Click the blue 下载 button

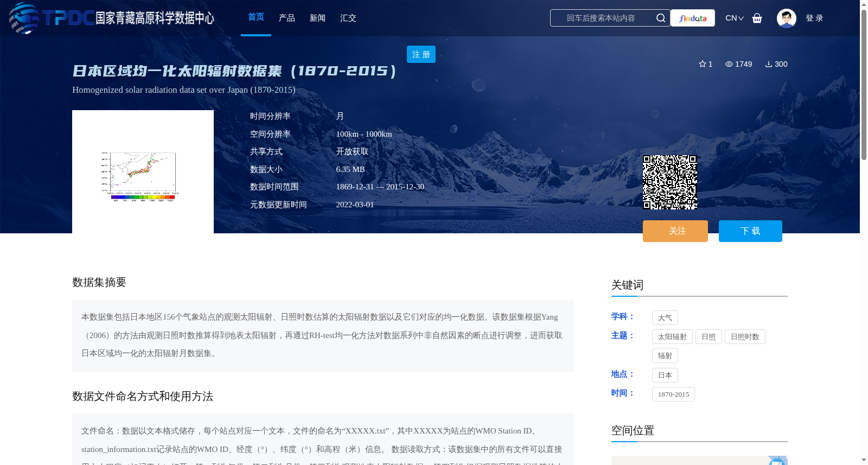point(750,231)
